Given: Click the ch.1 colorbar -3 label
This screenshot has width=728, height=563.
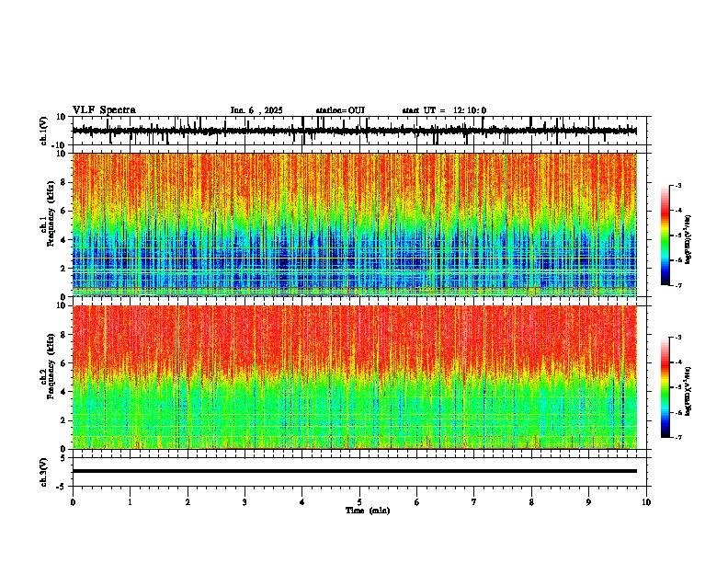Looking at the screenshot, I should (678, 186).
